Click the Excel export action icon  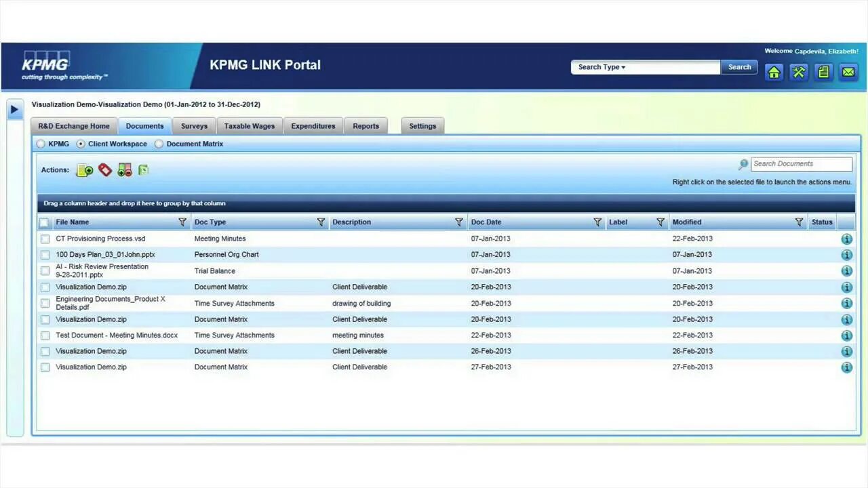point(143,170)
